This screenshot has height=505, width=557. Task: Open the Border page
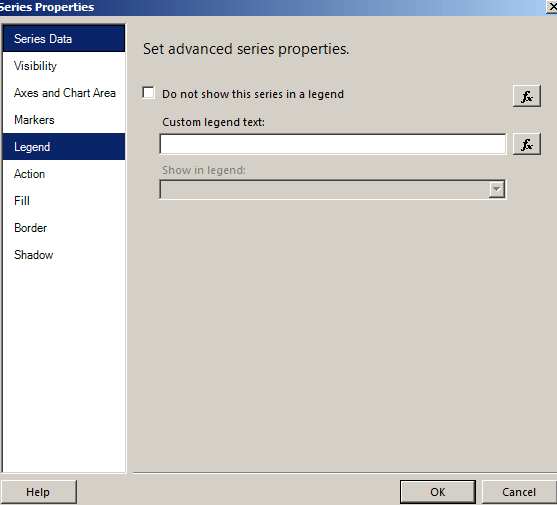[x=64, y=228]
